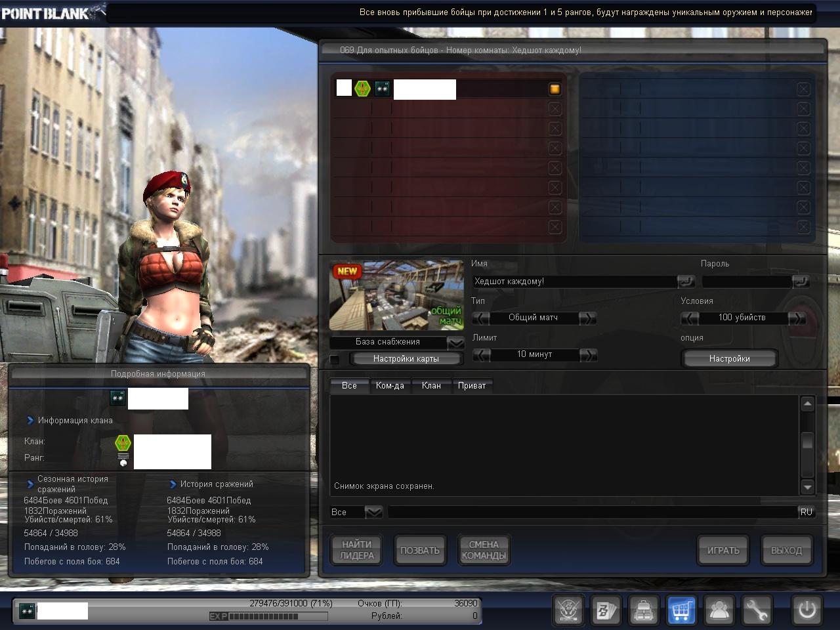Confirm room name with enter icon

[685, 282]
